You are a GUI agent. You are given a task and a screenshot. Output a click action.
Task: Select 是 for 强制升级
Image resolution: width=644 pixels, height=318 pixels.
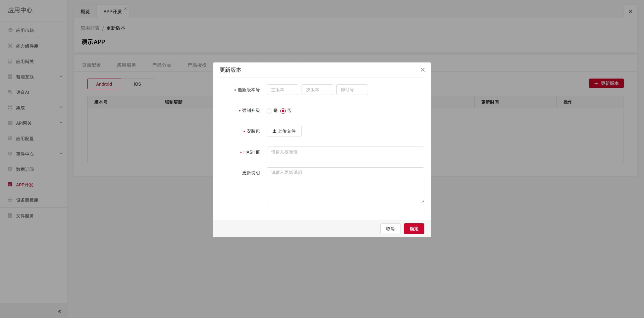click(x=269, y=111)
